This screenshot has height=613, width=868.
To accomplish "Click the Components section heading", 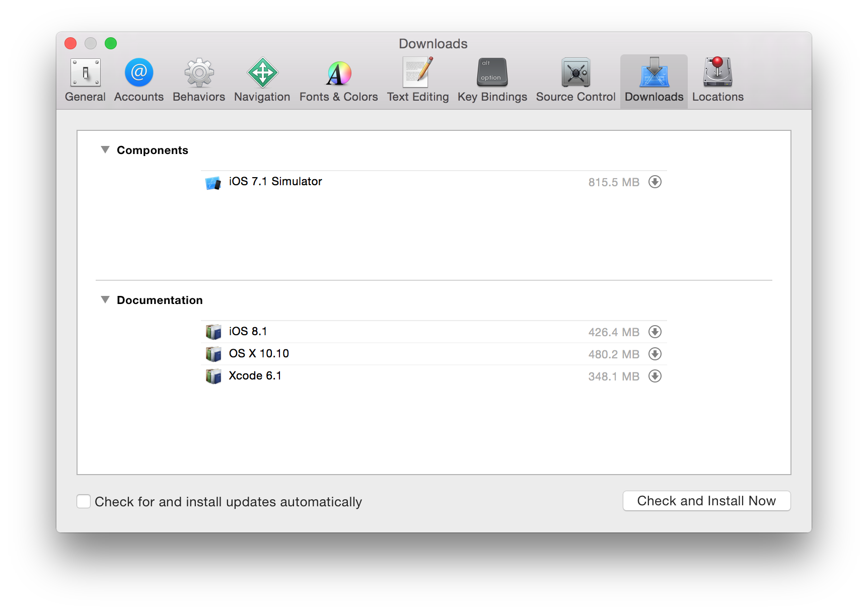I will [153, 150].
